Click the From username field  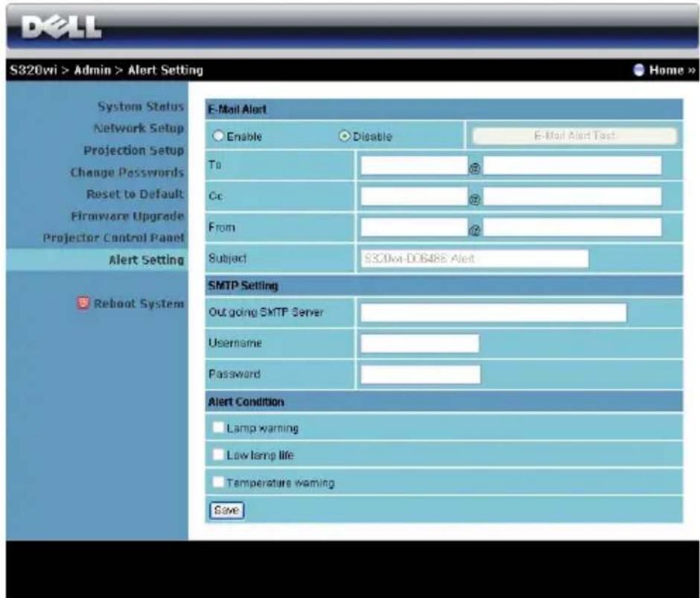click(x=414, y=227)
